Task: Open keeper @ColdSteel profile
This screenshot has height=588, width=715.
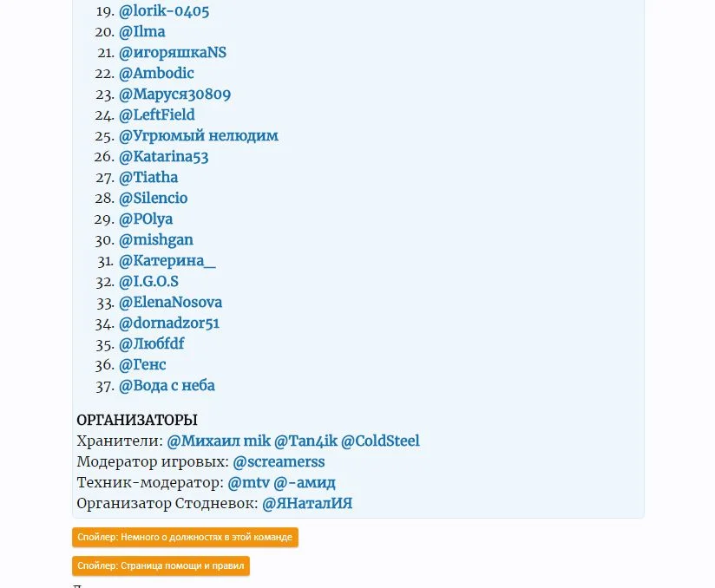Action: (380, 441)
